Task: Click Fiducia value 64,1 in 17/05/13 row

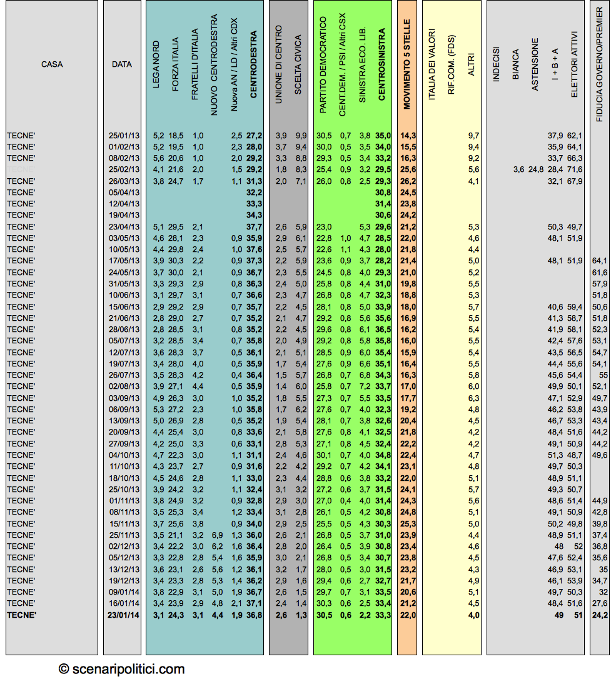Action: click(x=600, y=261)
